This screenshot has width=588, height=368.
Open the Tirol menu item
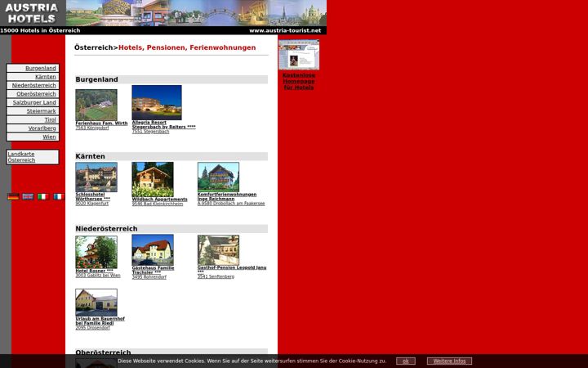(x=33, y=119)
